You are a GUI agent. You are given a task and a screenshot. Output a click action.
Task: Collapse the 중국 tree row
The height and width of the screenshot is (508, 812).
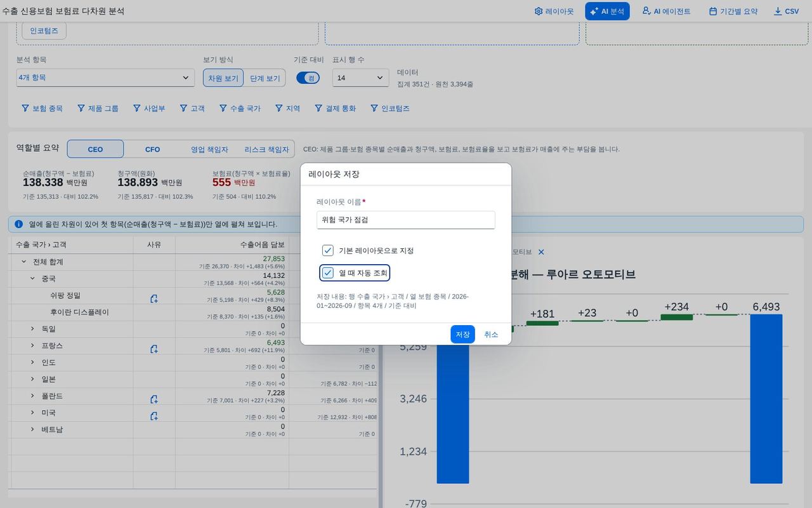click(x=32, y=278)
